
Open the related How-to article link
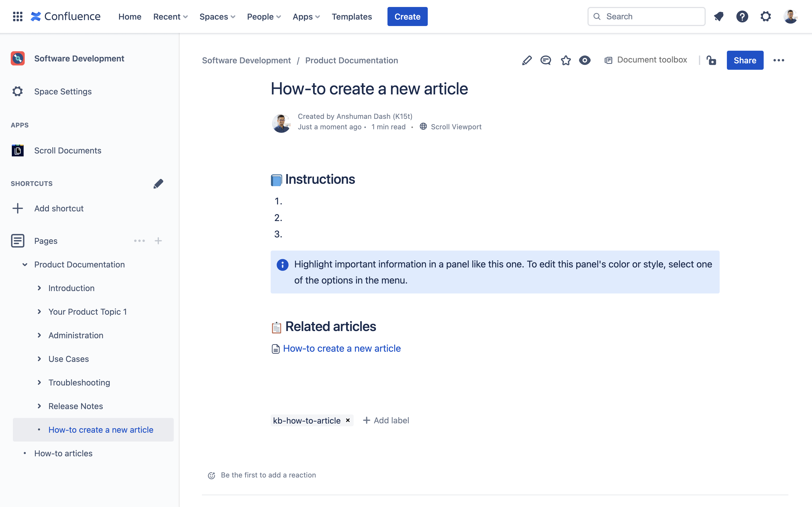342,348
